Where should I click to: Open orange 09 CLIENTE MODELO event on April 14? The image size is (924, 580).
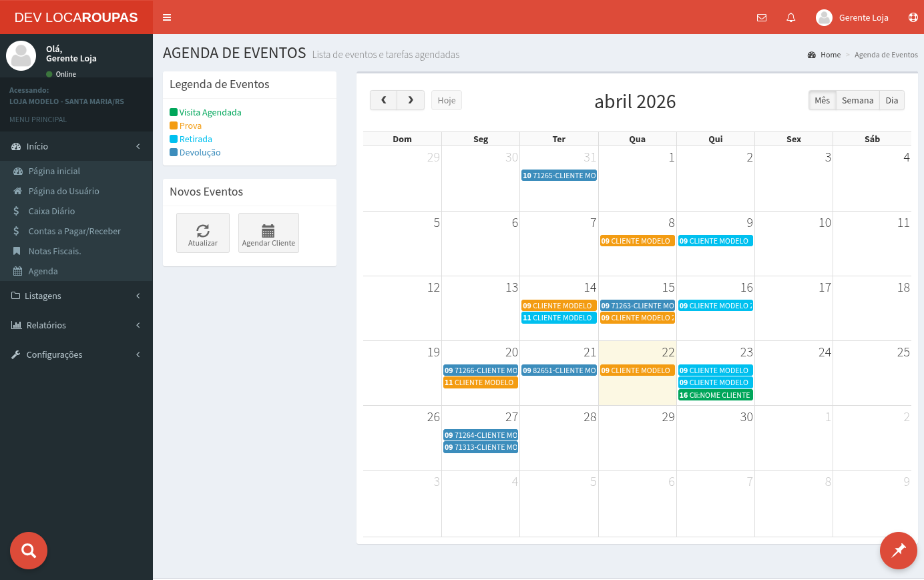point(559,306)
